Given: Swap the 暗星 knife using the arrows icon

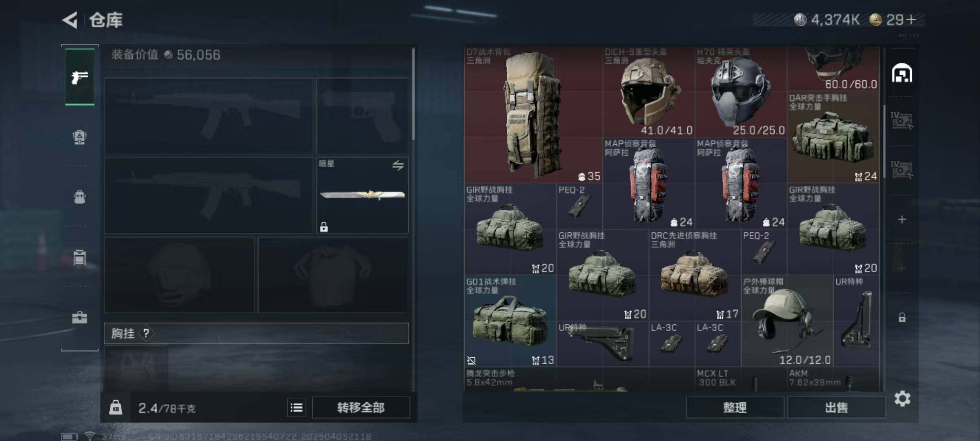Looking at the screenshot, I should point(398,165).
